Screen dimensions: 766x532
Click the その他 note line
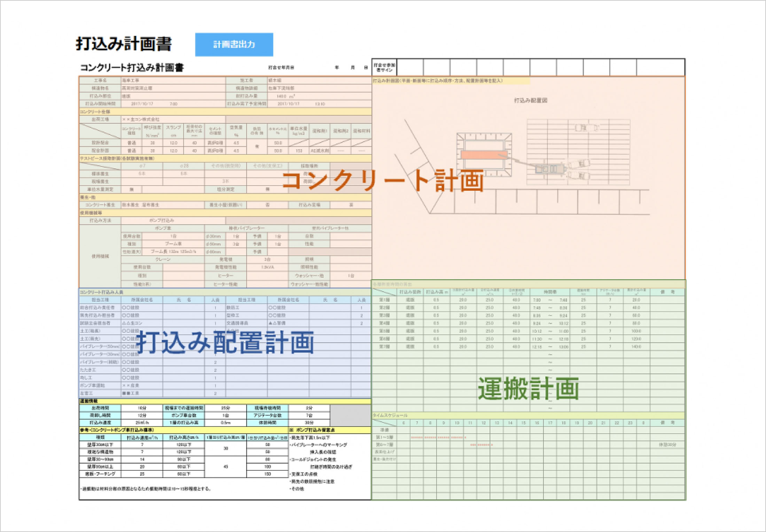click(297, 489)
